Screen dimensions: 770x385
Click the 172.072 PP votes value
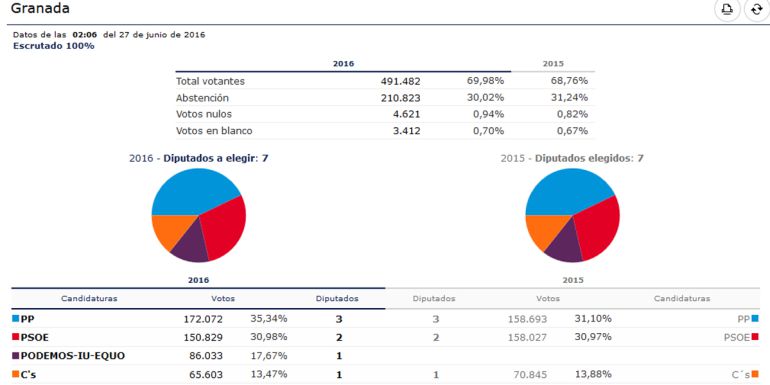tap(203, 319)
